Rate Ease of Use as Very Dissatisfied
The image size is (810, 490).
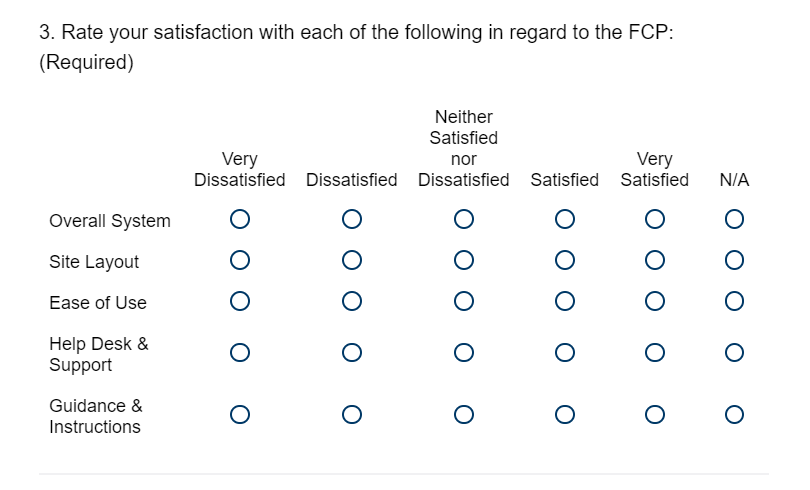coord(239,301)
